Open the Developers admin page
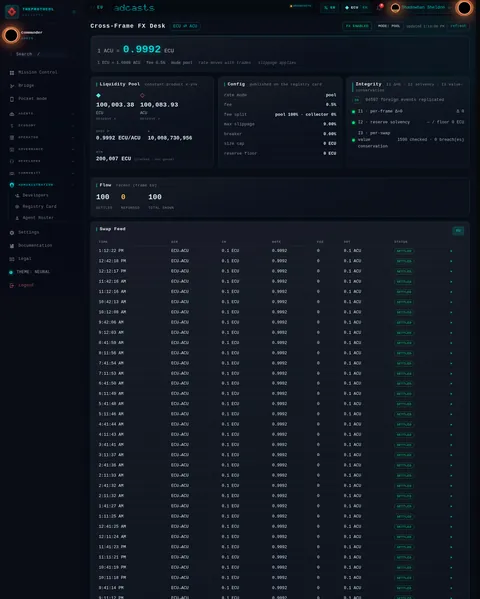Screen dimensions: 480x599 (x=35, y=196)
